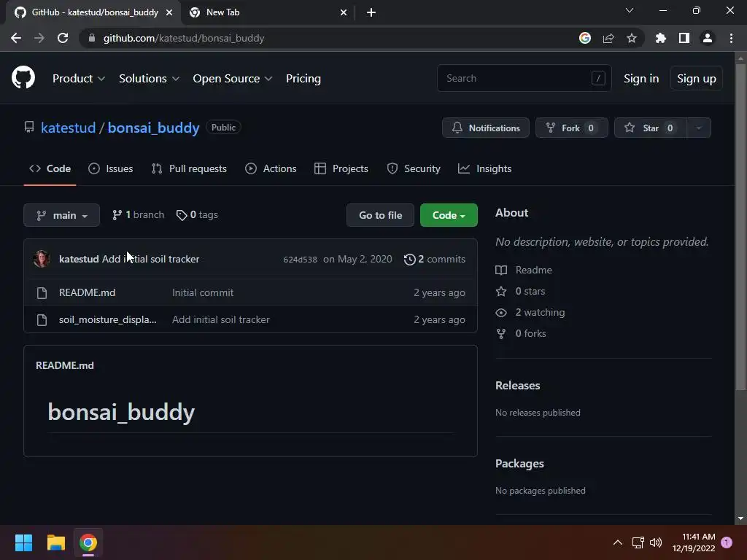Click the README.md file icon
The image size is (747, 560).
click(x=42, y=293)
